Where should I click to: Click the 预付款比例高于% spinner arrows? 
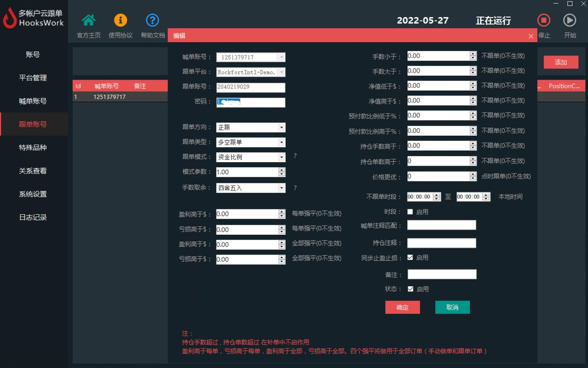point(473,131)
